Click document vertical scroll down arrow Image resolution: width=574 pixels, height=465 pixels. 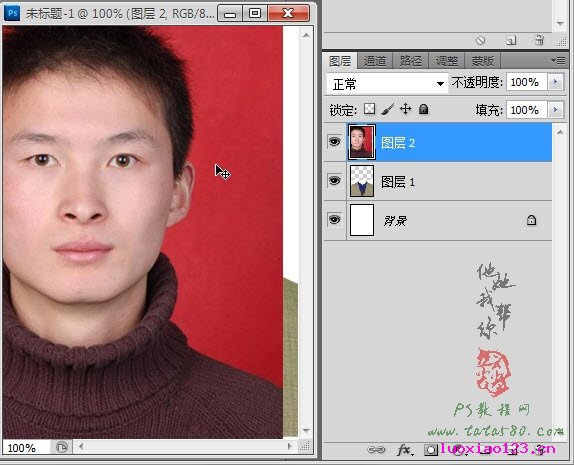pos(306,431)
